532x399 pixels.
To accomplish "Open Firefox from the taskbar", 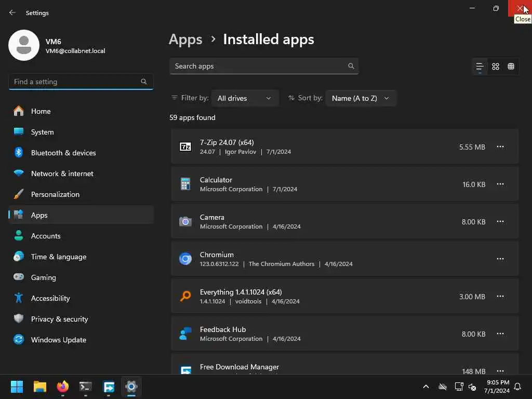I will (x=63, y=387).
